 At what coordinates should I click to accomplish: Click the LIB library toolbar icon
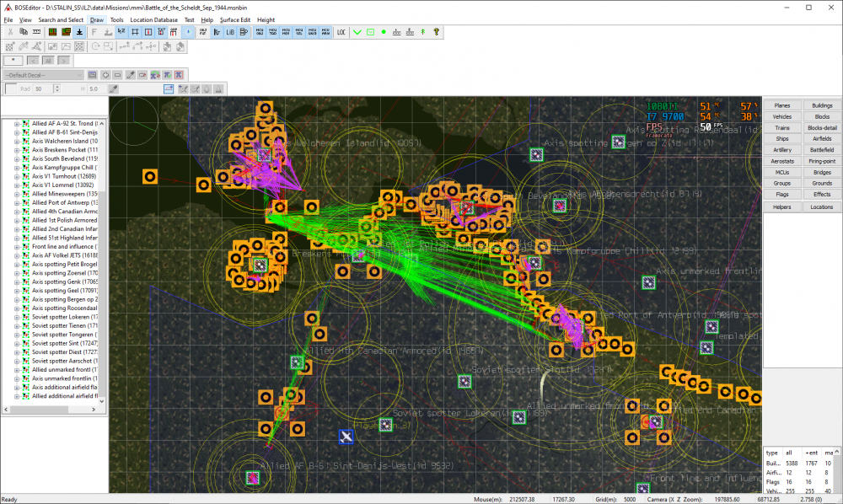[230, 32]
